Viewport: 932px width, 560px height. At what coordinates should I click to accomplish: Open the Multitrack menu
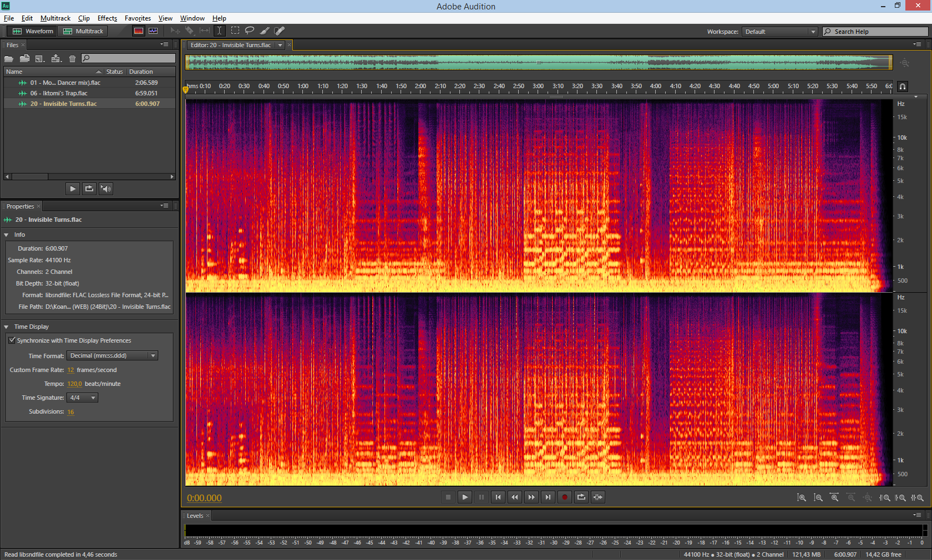tap(55, 18)
